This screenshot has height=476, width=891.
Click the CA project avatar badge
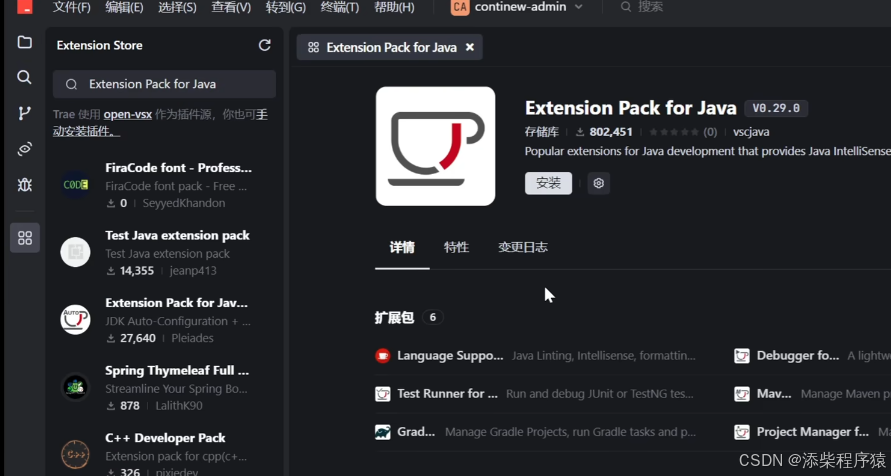[460, 7]
